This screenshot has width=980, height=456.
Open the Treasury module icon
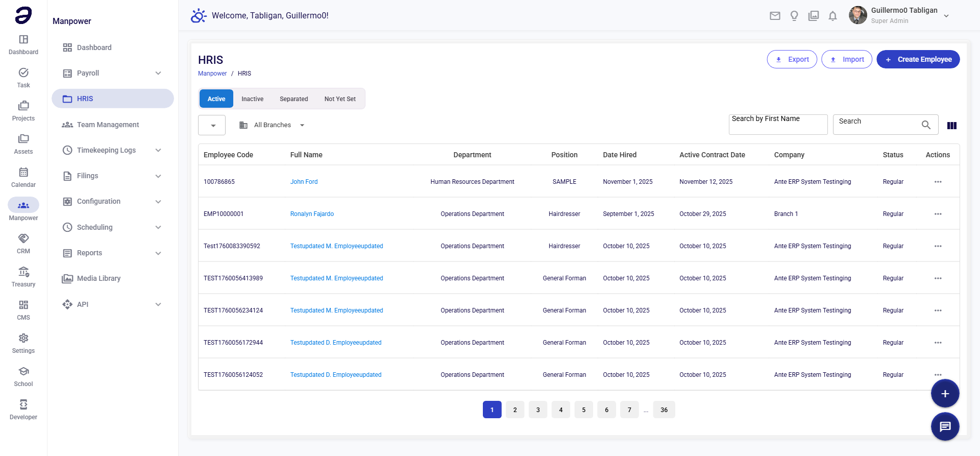[23, 272]
